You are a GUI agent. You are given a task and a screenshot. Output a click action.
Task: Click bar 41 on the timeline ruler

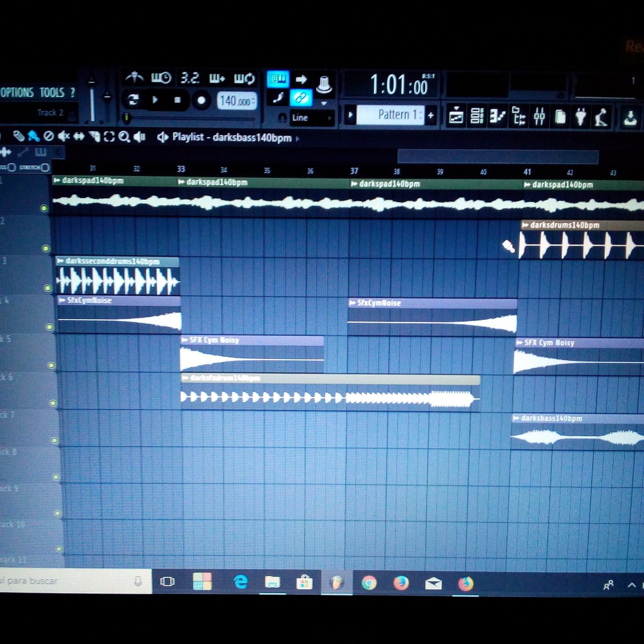click(527, 172)
